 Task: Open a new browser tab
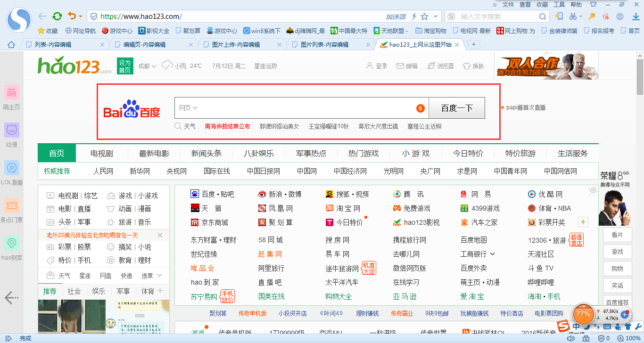coord(474,44)
